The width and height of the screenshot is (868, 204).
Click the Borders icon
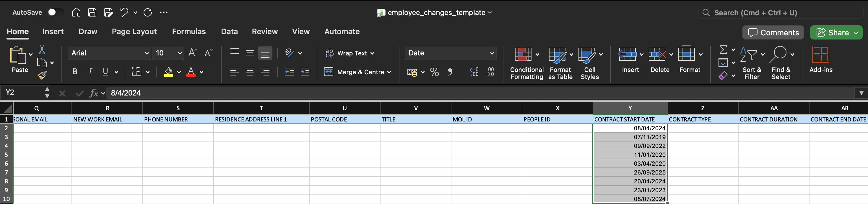coord(136,72)
